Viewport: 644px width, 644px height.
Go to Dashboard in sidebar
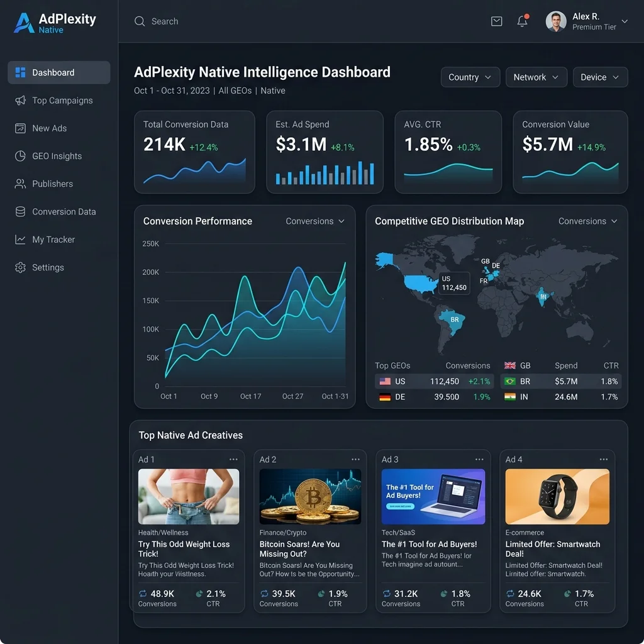click(x=58, y=72)
